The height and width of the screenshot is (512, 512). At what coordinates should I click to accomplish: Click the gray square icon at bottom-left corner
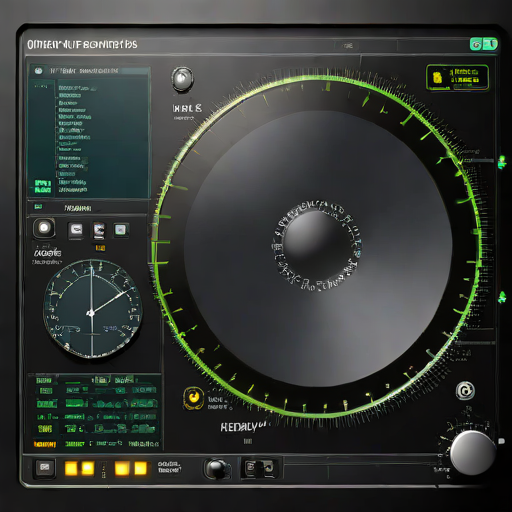coord(45,467)
